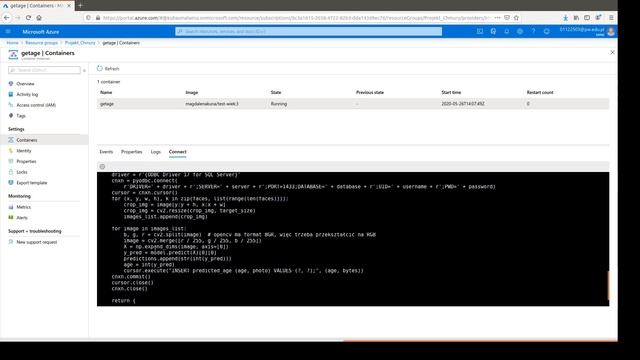This screenshot has height=360, width=640.
Task: Open the Firefox application menu
Action: coord(611,18)
